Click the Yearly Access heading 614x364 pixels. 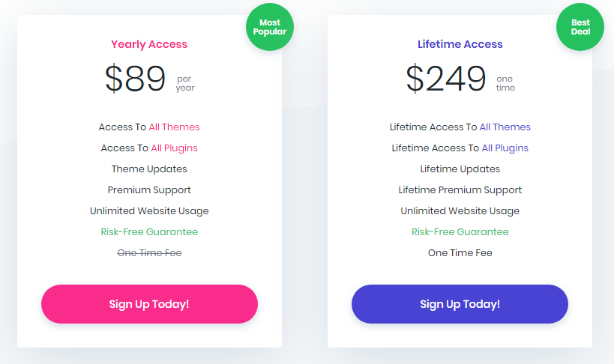[x=149, y=45]
